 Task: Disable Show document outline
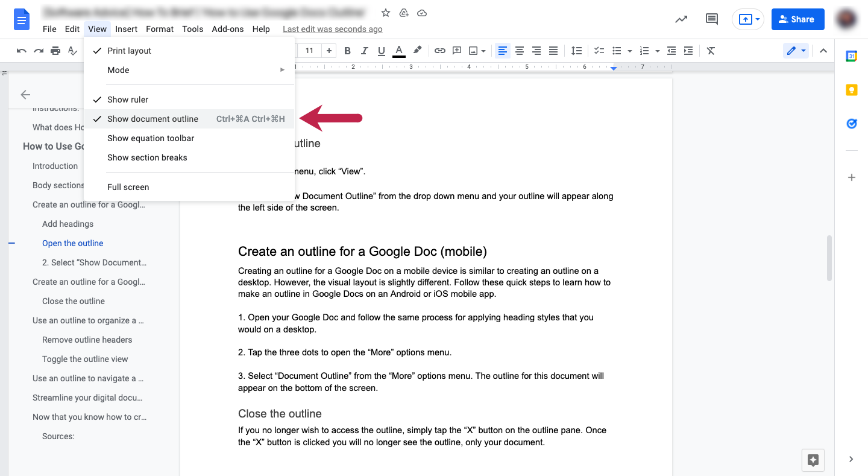pos(153,119)
